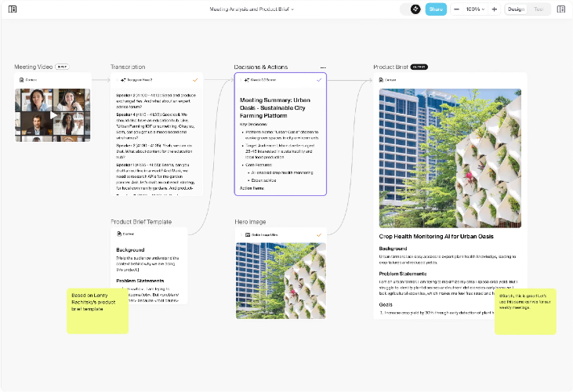This screenshot has height=392, width=573.
Task: Click the Content document icon in Product Brief Template
Action: click(x=119, y=234)
